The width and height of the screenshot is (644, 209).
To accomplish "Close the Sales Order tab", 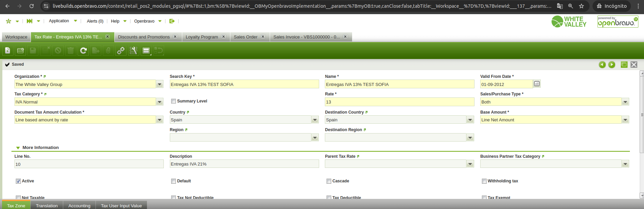I will pos(263,37).
